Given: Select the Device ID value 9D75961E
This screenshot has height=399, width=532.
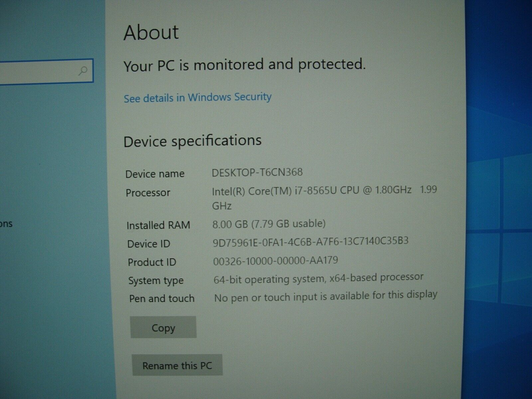Looking at the screenshot, I should point(311,242).
